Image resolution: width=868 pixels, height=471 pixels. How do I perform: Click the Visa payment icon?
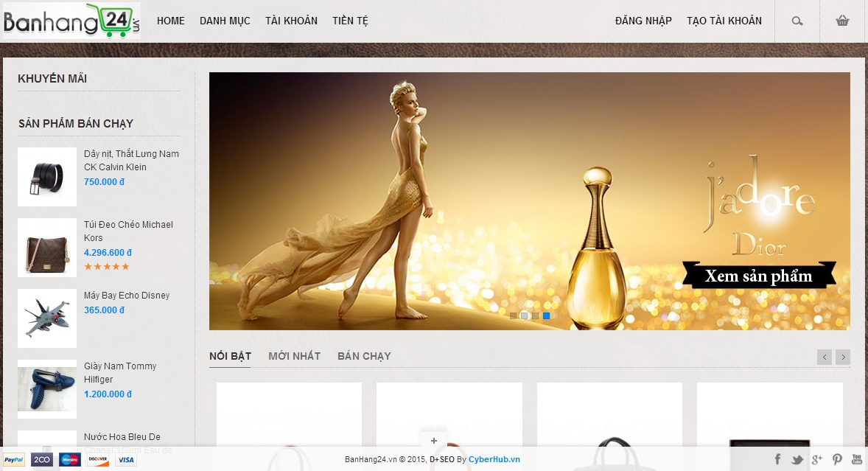[126, 460]
